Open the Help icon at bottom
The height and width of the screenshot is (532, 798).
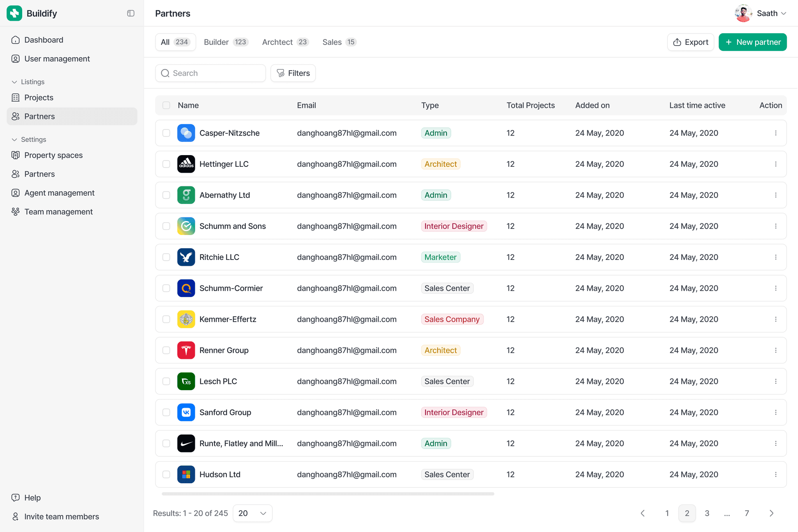(15, 497)
